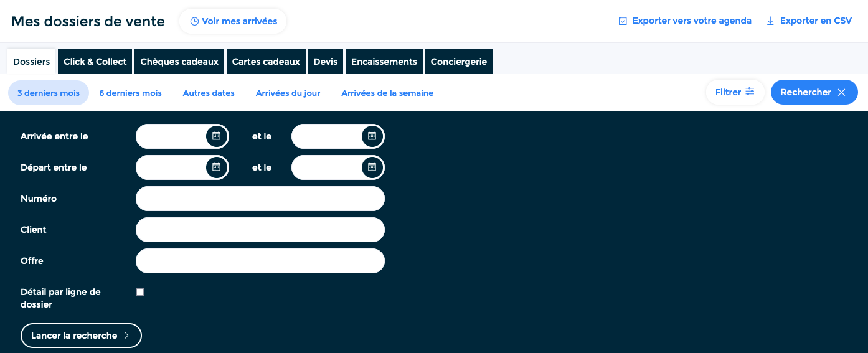Screen dimensions: 868x353
Task: Focus the first 'Arrivée entre le' date field
Action: [x=171, y=136]
